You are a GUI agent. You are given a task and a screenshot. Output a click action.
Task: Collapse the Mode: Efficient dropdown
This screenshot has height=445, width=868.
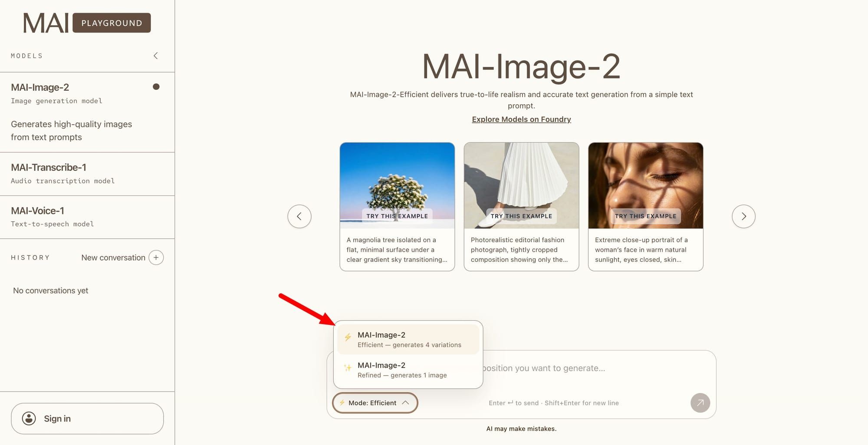[375, 403]
